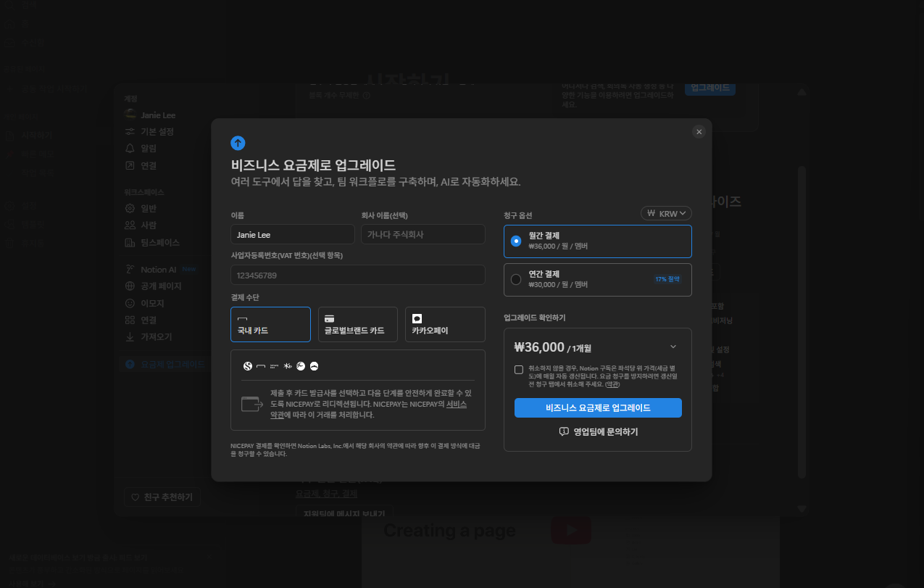
Task: Open 일반 general workspace settings
Action: 150,208
